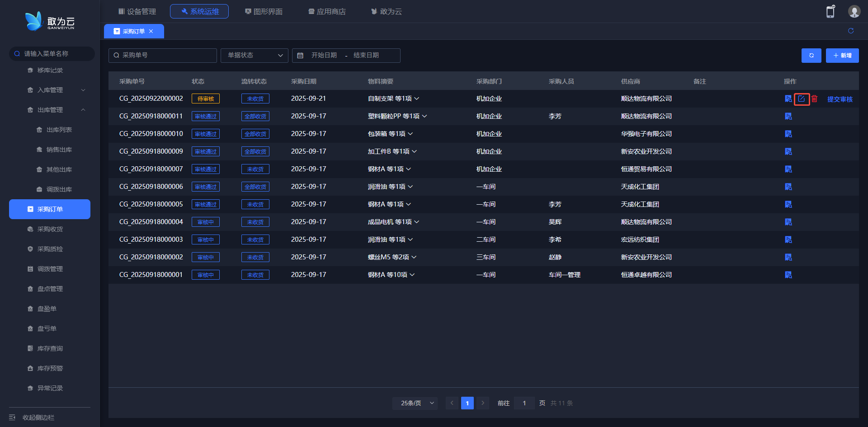Open the 单据状态 dropdown filter
The width and height of the screenshot is (868, 427).
(254, 56)
